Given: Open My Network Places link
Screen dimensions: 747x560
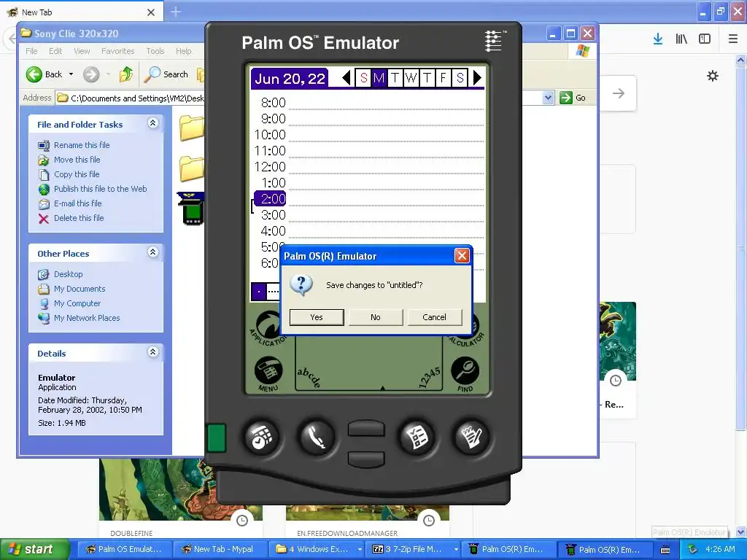Looking at the screenshot, I should pyautogui.click(x=87, y=318).
